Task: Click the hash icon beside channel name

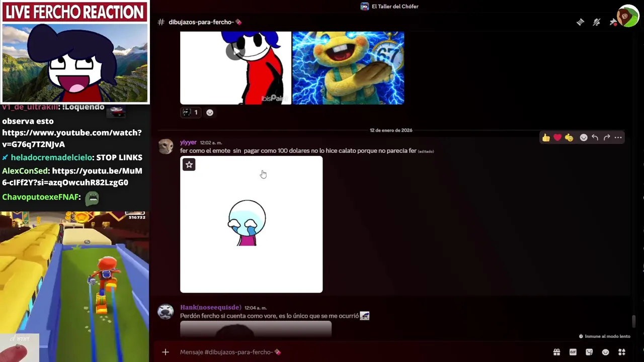Action: tap(161, 22)
